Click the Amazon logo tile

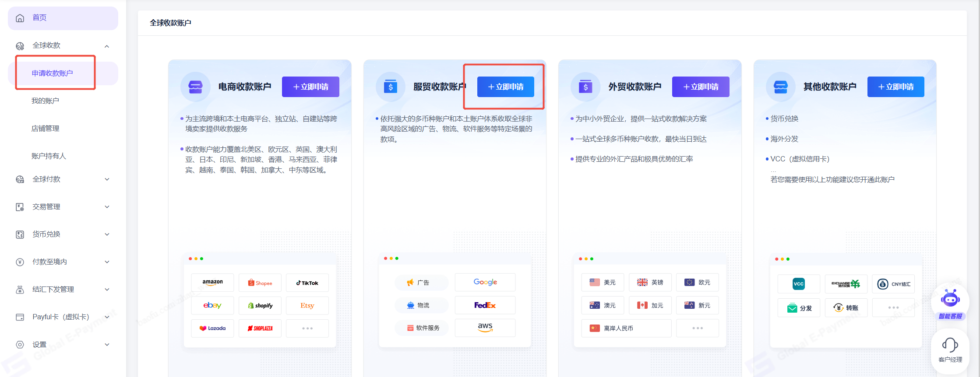pos(212,283)
